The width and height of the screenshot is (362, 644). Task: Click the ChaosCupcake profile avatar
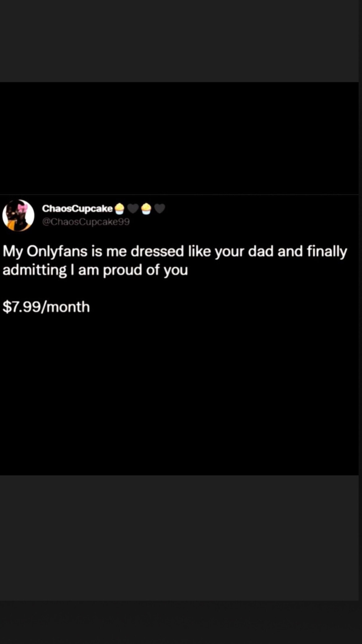point(18,215)
